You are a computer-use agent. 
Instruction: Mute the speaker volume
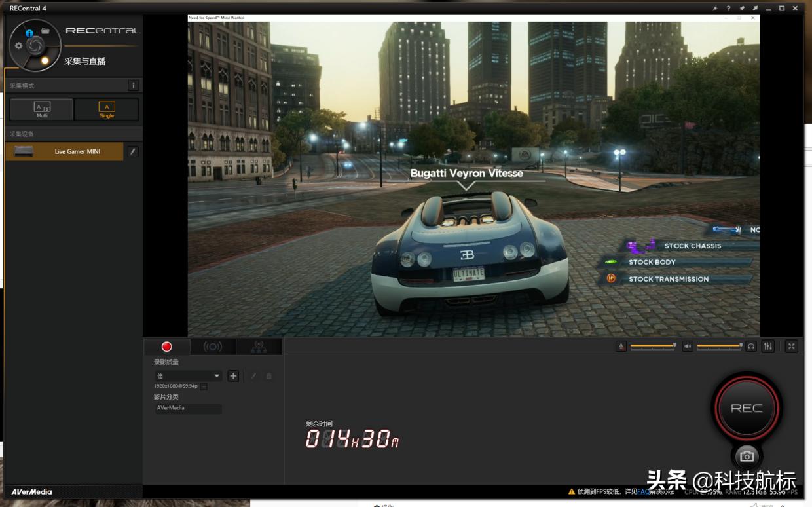(687, 347)
